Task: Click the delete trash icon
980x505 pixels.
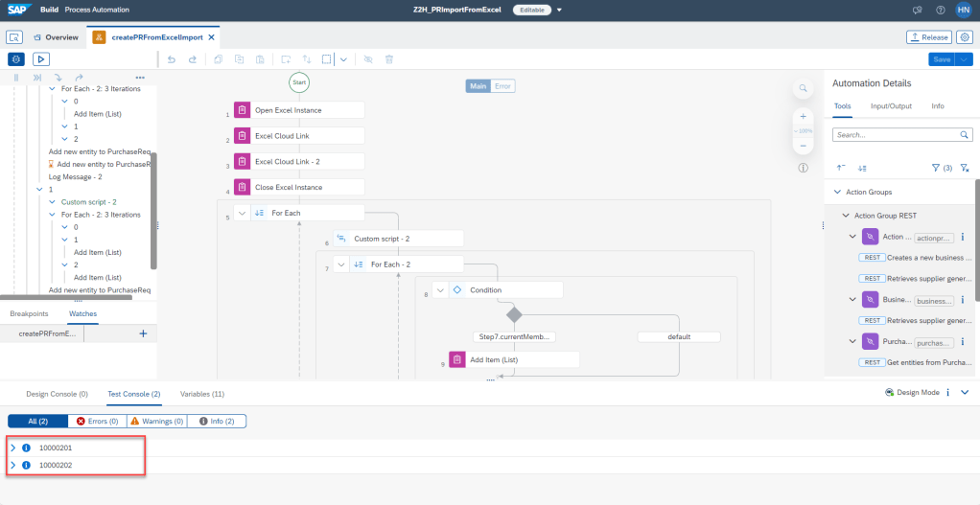Action: pos(389,59)
